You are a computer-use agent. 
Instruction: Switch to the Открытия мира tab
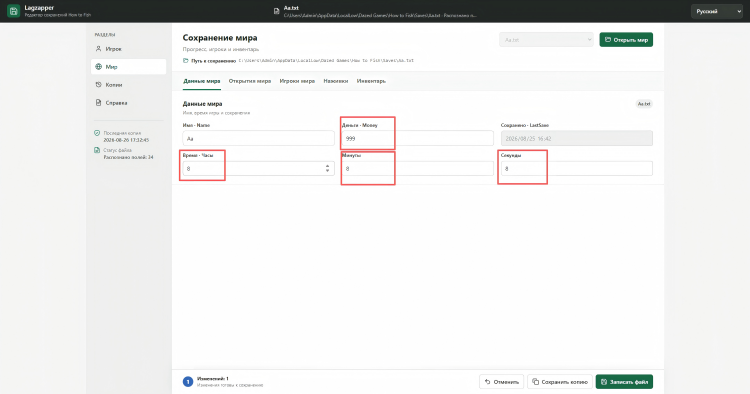point(250,81)
